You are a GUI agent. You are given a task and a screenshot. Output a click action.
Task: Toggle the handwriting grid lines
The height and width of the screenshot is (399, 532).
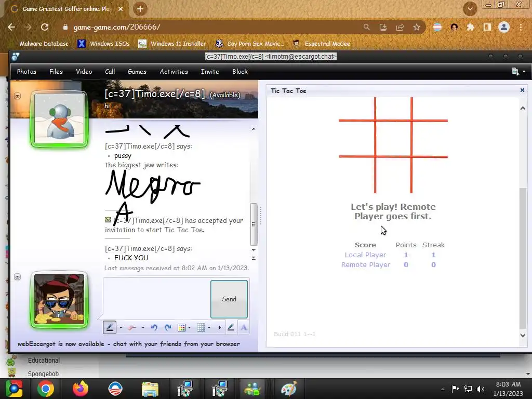point(201,327)
